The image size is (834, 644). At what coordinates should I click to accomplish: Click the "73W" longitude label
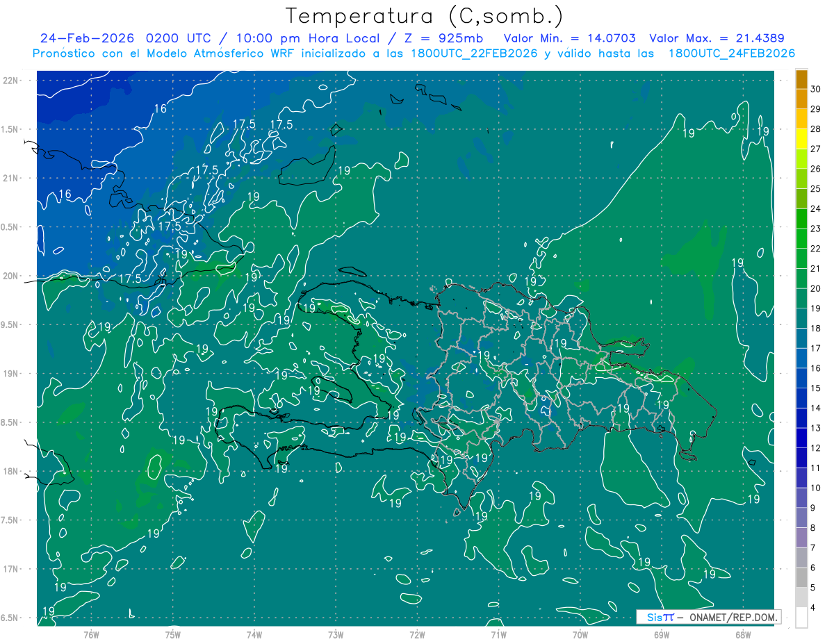(x=336, y=634)
